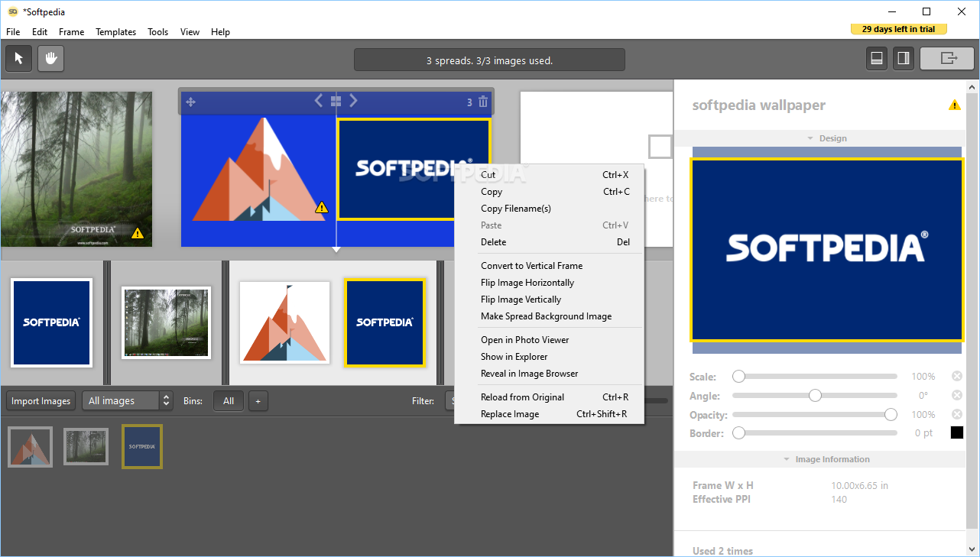Image resolution: width=980 pixels, height=557 pixels.
Task: Open the Frame menu
Action: (x=71, y=32)
